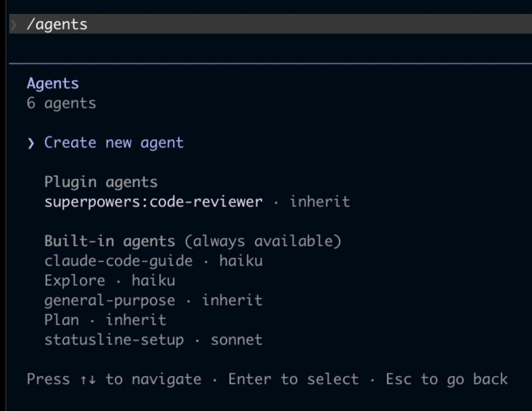Open the Plan agent entry
Viewport: 532px width, 411px height.
[x=105, y=320]
